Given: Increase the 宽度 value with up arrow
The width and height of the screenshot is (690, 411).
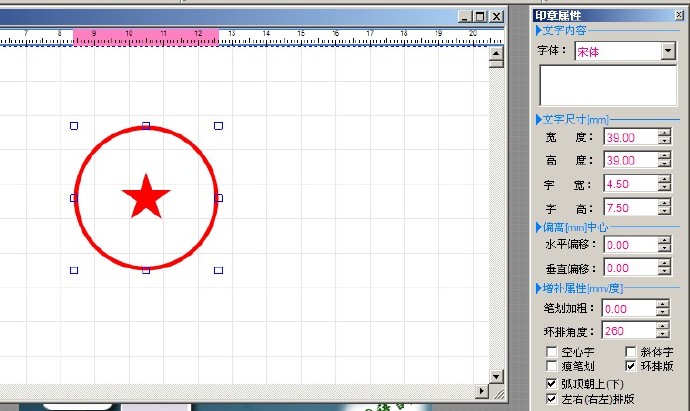Looking at the screenshot, I should tap(664, 132).
